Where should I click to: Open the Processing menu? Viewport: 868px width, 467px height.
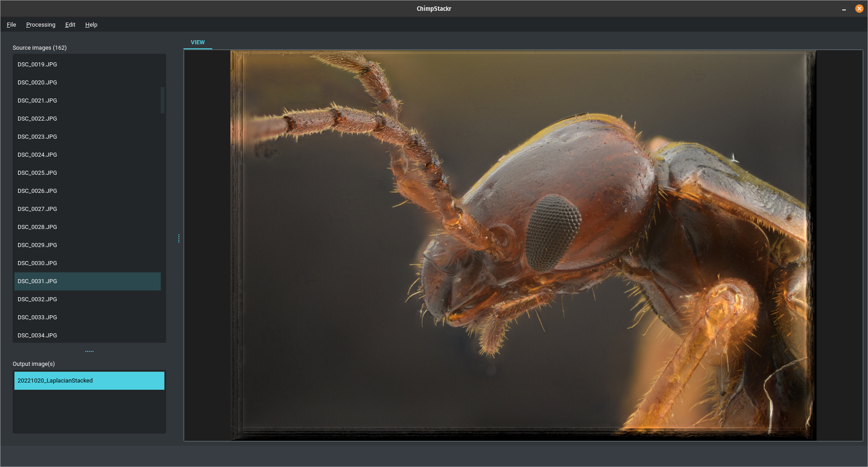(41, 25)
